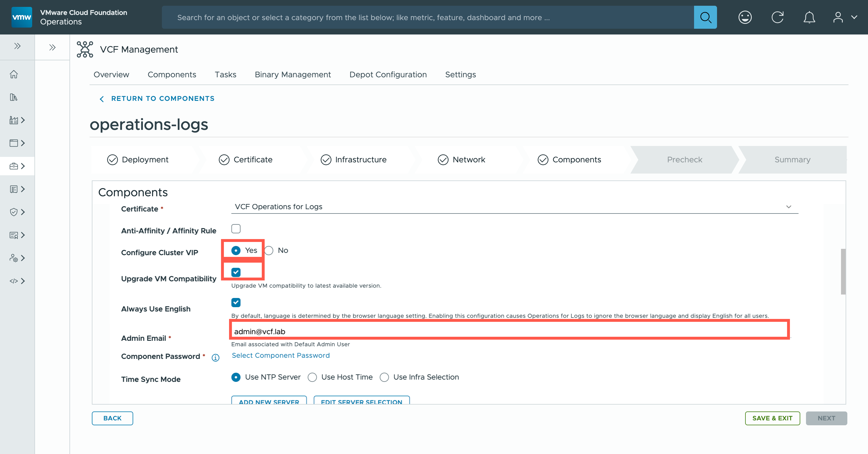Uncheck the Always Use English checkbox

point(236,303)
